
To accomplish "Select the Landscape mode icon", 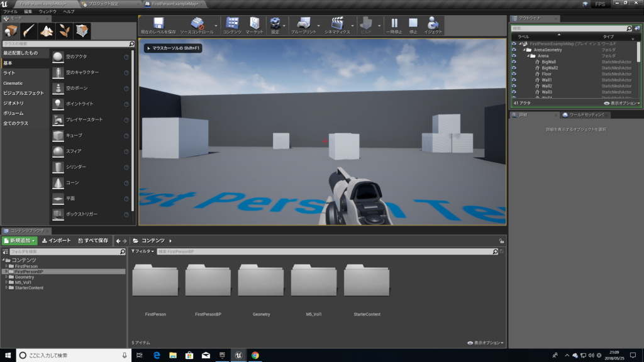I will pyautogui.click(x=47, y=31).
